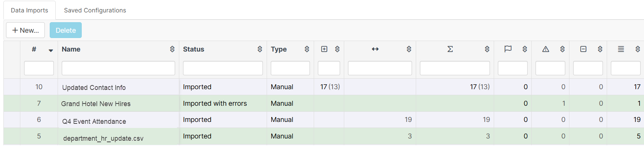644x146 pixels.
Task: Click Manual type of Grand Hotel New Hires
Action: tap(282, 103)
